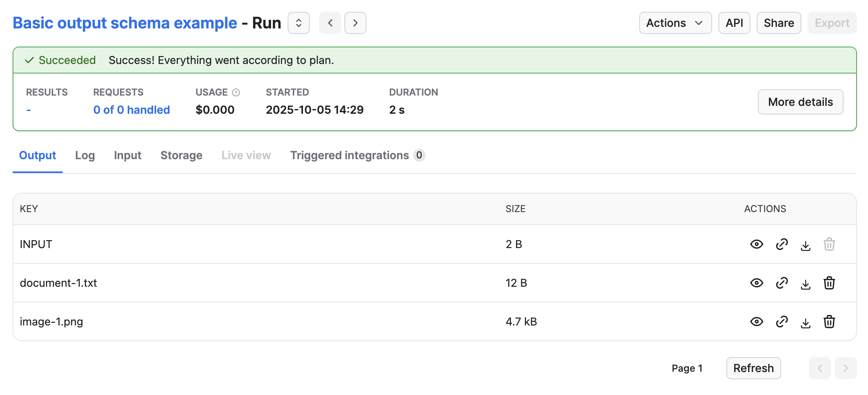This screenshot has width=868, height=395.
Task: Click the Usage help question icon
Action: (x=236, y=92)
